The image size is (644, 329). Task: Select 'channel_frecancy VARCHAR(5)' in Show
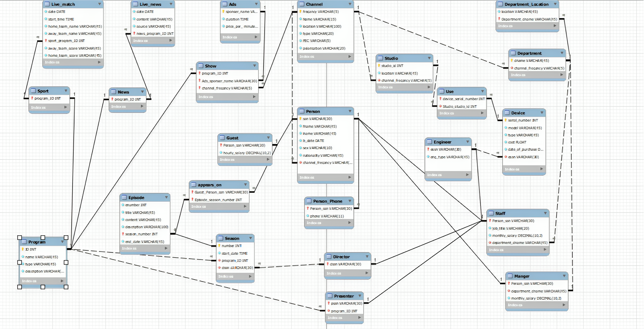[227, 88]
